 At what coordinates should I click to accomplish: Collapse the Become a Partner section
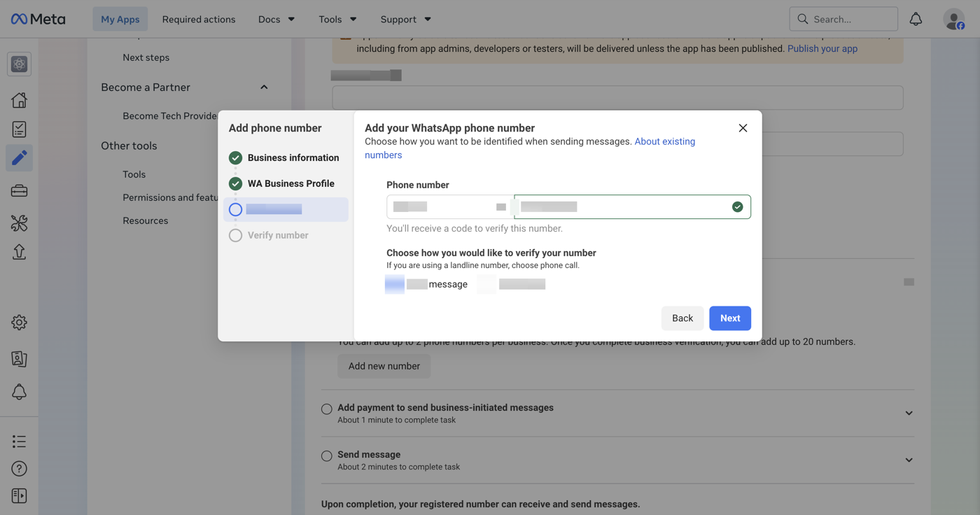click(264, 87)
